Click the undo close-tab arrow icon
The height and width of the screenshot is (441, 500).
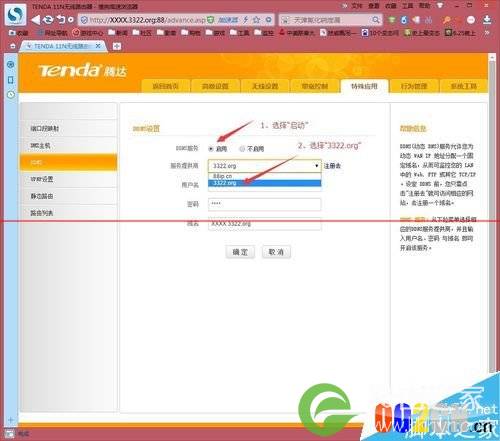tap(61, 20)
